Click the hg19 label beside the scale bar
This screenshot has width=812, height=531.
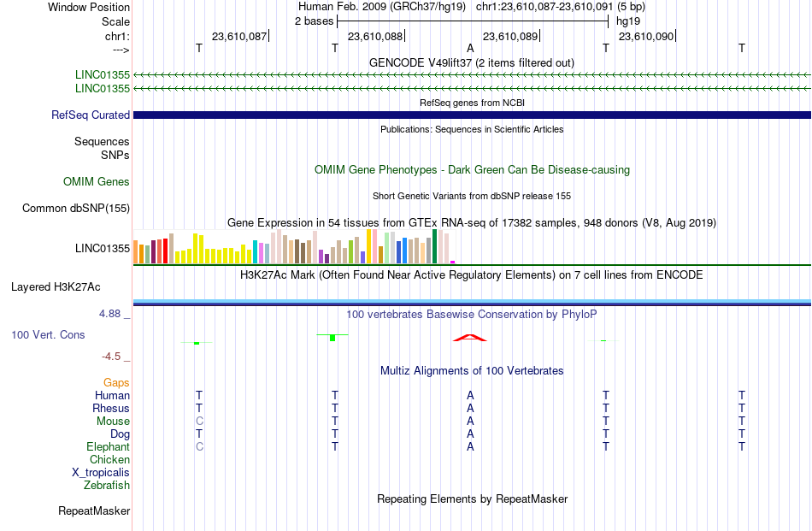pyautogui.click(x=627, y=21)
